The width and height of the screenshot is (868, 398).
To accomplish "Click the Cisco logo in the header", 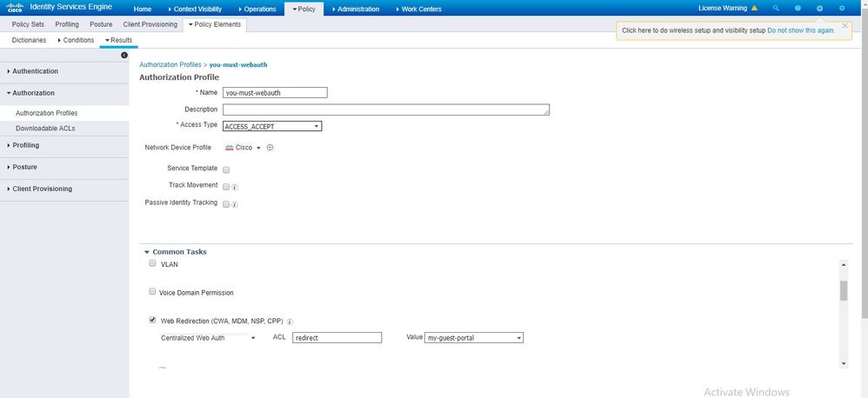I will 15,8.
